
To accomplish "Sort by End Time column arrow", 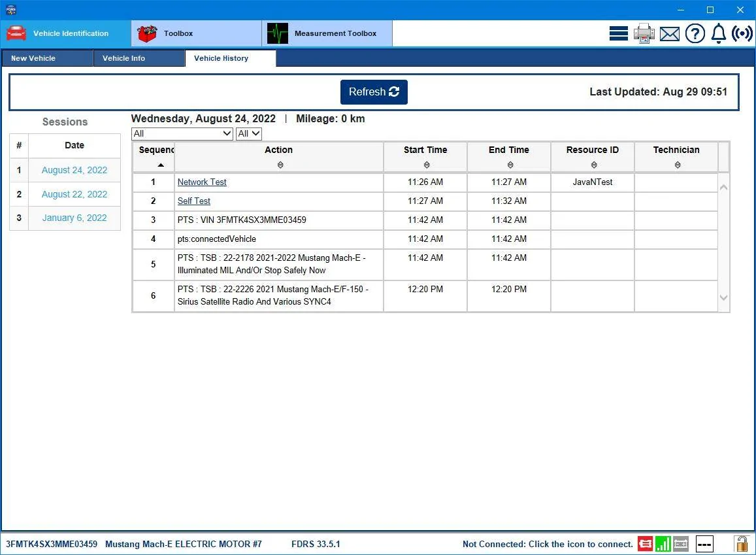I will click(x=510, y=165).
